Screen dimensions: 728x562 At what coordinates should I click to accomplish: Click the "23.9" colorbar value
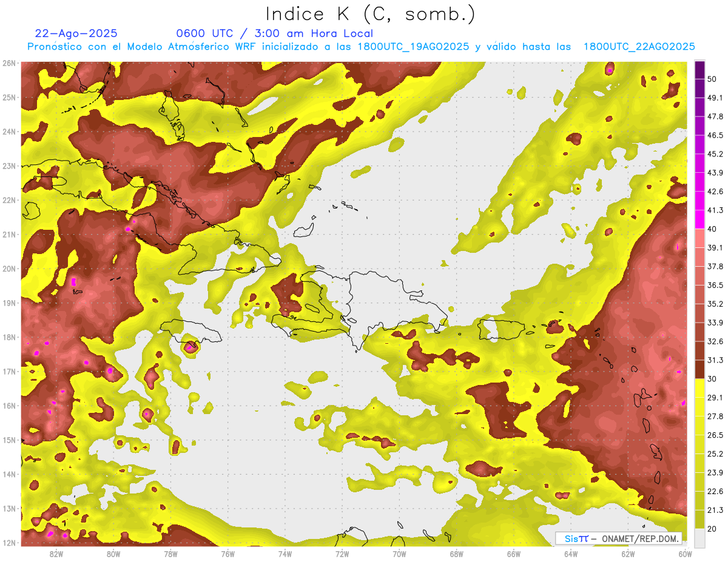715,472
